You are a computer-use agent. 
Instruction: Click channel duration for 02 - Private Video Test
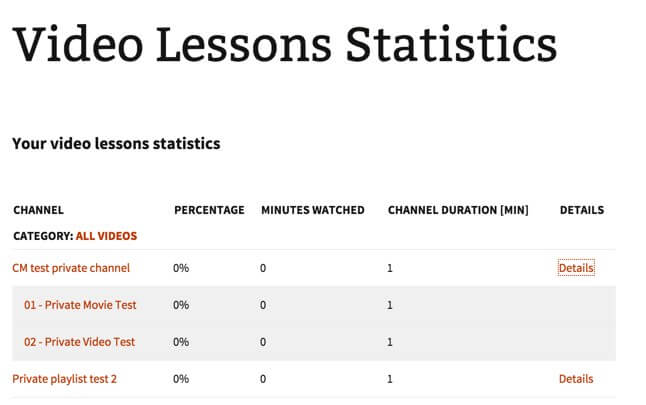tap(390, 342)
